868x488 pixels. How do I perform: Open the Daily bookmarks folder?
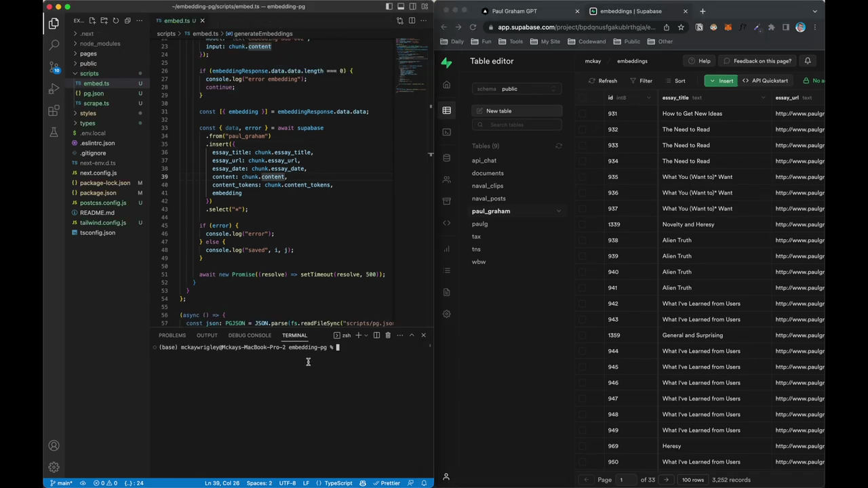(x=452, y=41)
